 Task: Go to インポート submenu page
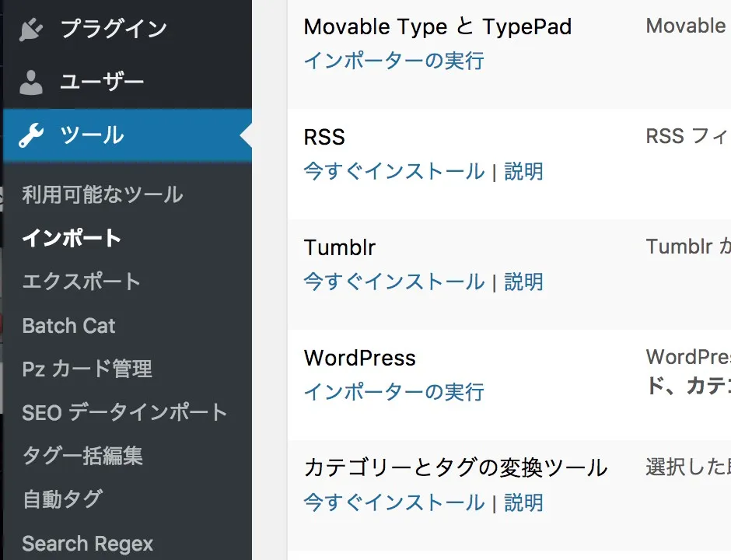pos(72,238)
